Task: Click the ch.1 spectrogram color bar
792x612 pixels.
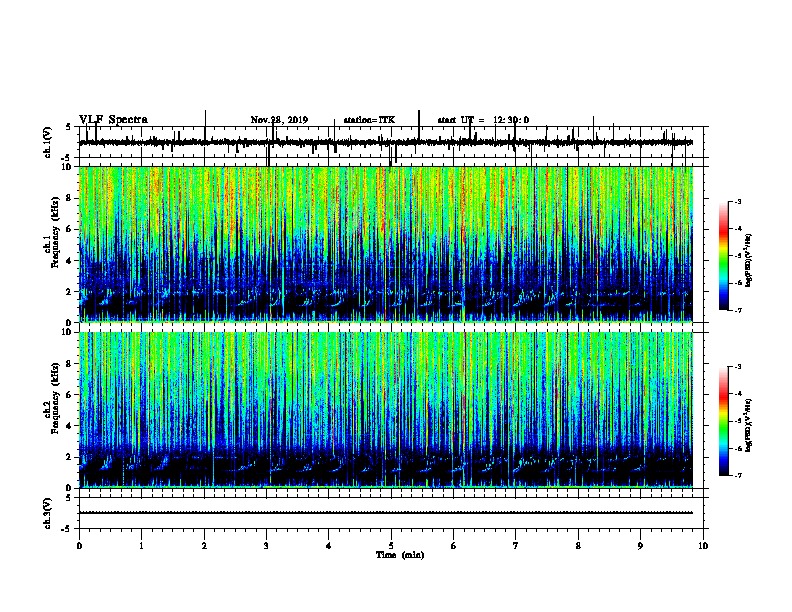Action: [723, 256]
